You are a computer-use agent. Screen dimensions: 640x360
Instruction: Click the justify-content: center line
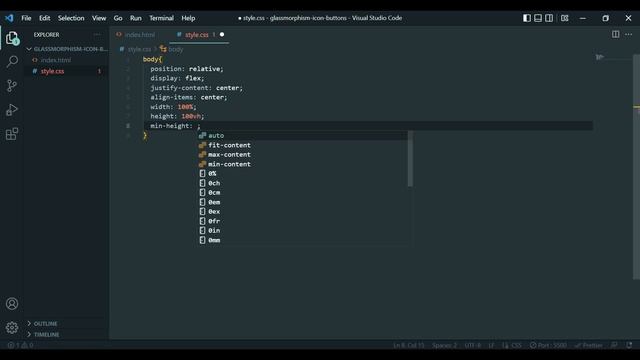click(196, 88)
